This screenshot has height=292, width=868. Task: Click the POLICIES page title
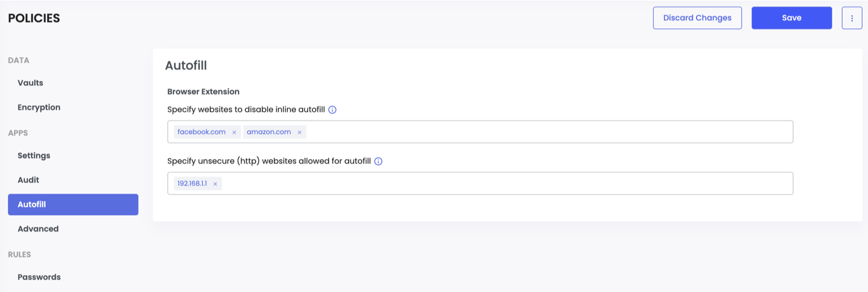[x=34, y=18]
